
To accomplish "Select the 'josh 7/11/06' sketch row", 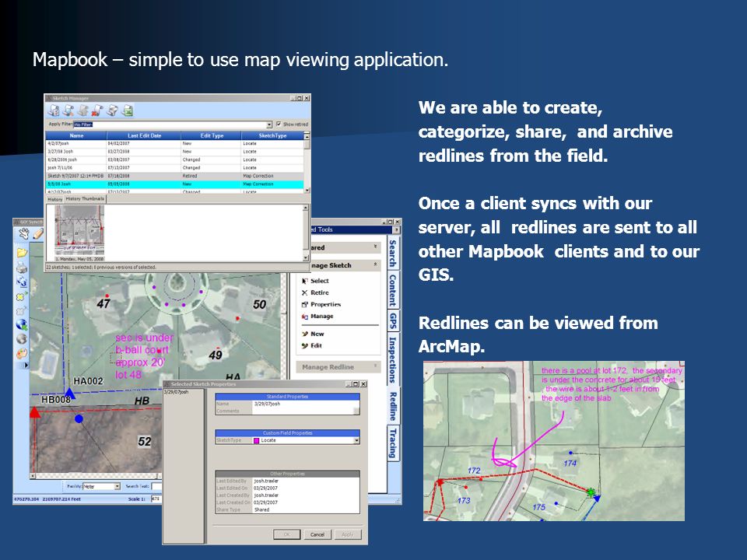I will point(174,168).
